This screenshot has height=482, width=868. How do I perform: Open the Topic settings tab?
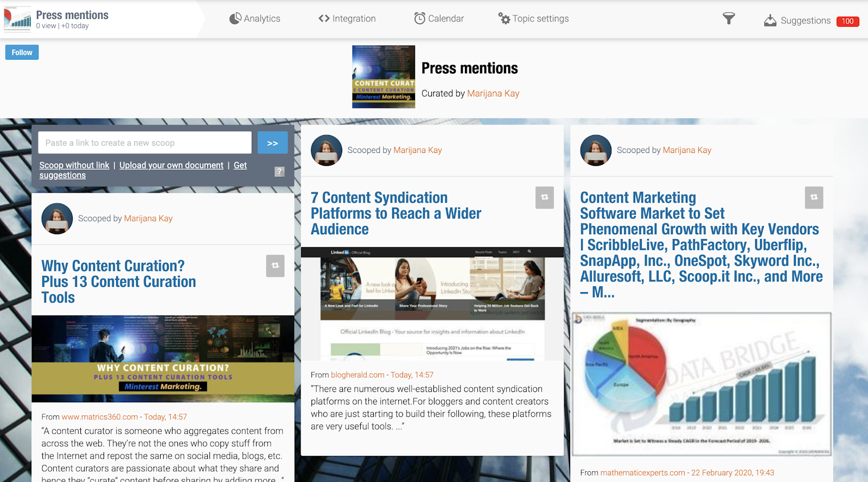533,18
